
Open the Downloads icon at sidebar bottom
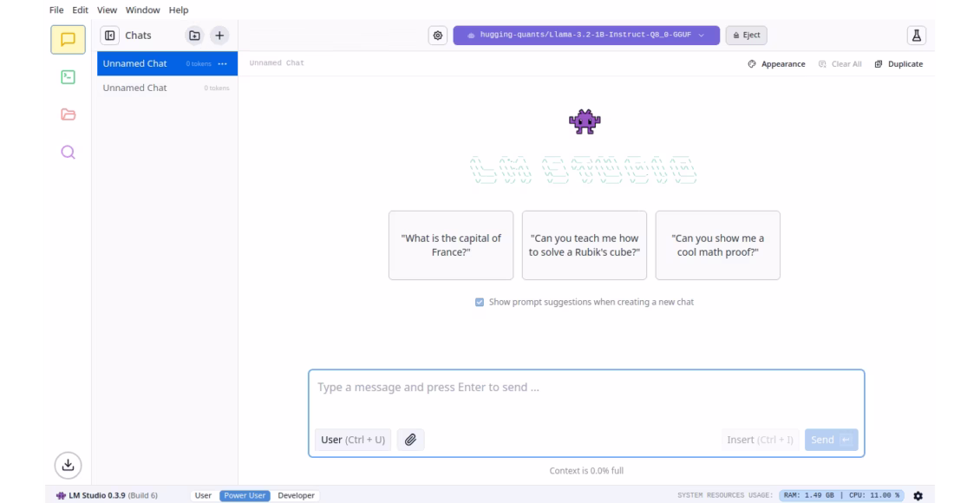tap(69, 465)
